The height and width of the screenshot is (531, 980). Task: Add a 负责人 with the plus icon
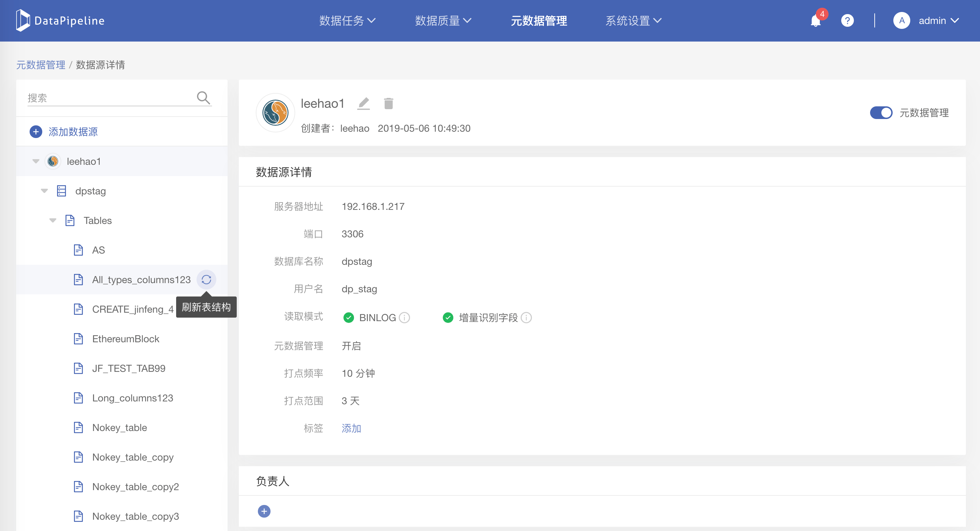(x=264, y=511)
